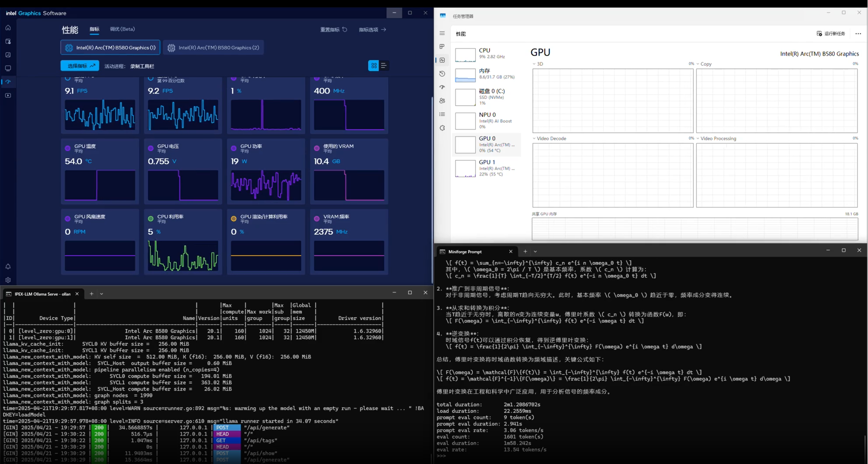Select GPU 1 in performance list
This screenshot has width=868, height=464.
tap(487, 168)
